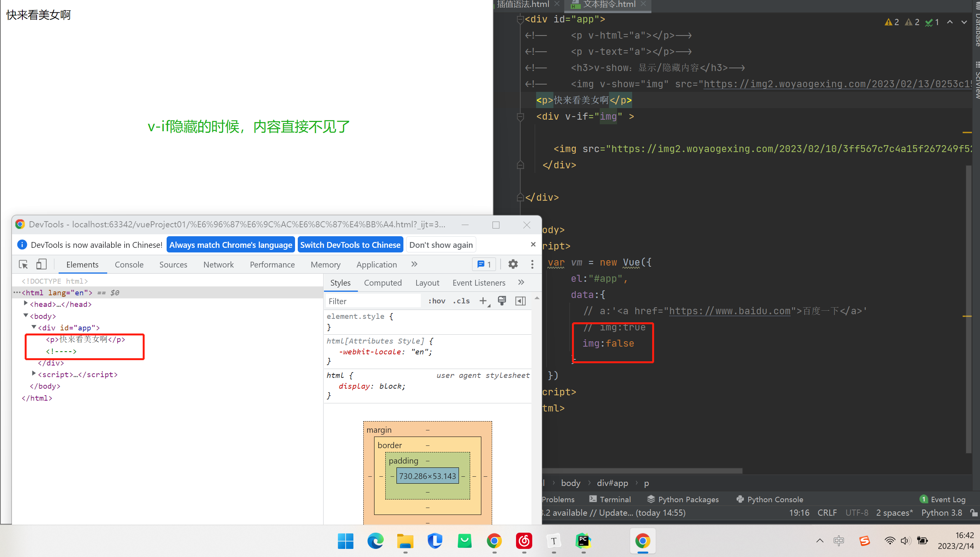Switch to the Computed styles tab
The image size is (980, 557).
(x=383, y=283)
